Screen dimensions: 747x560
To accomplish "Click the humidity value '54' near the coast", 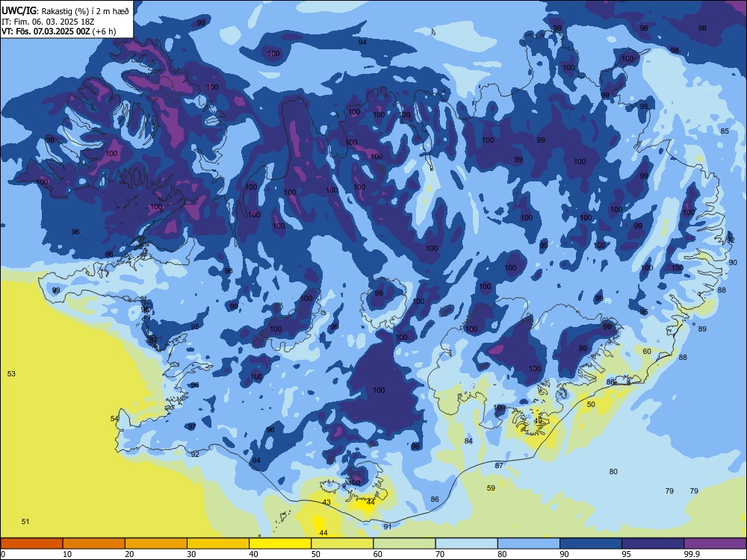I will pos(114,419).
